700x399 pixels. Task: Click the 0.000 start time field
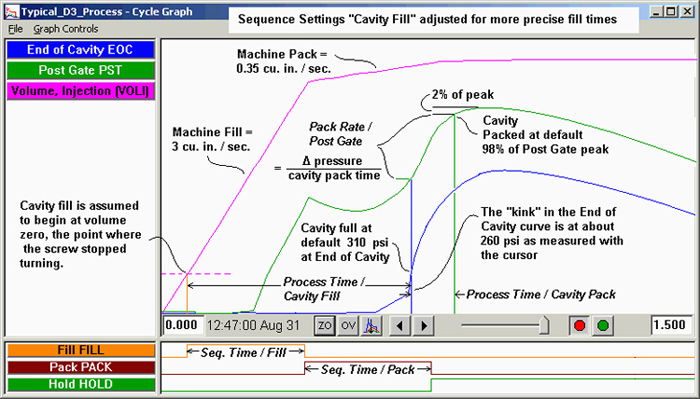coord(183,325)
